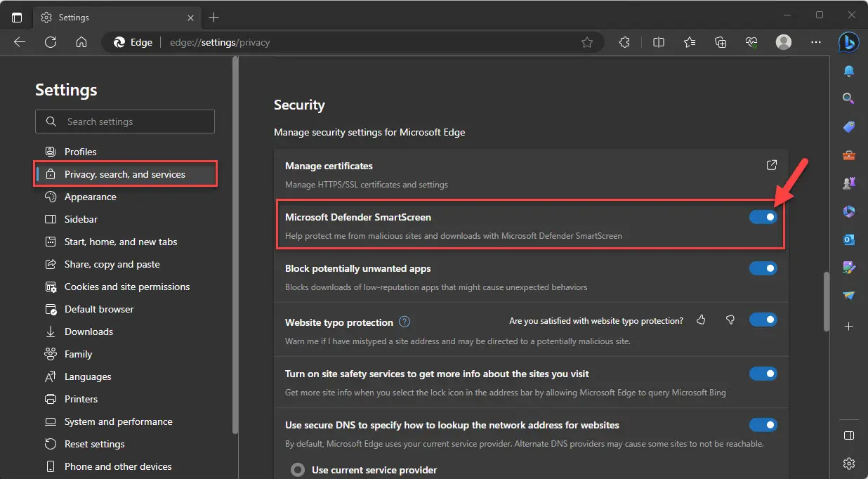Toggle Microsoft Defender SmartScreen switch
This screenshot has height=479, width=868.
pos(763,217)
